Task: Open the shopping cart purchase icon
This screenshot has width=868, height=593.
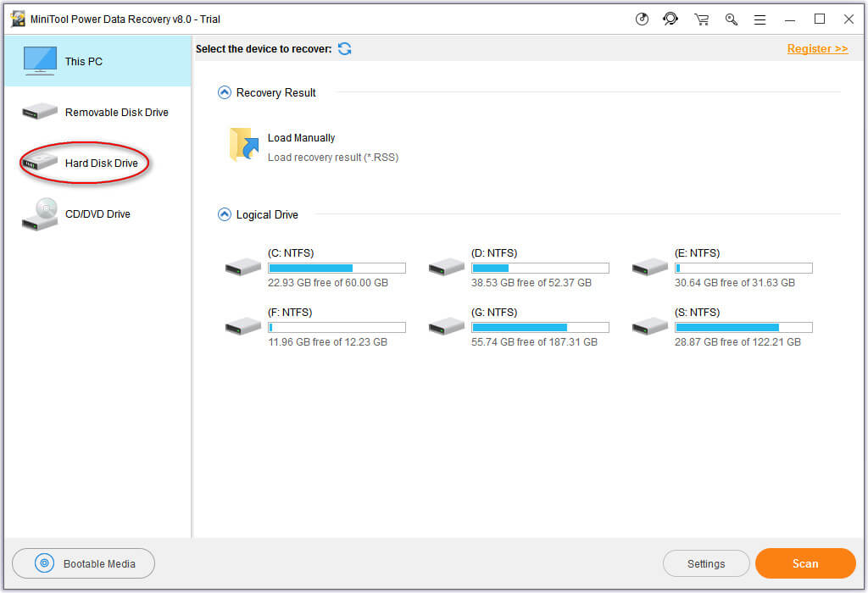Action: pyautogui.click(x=701, y=19)
